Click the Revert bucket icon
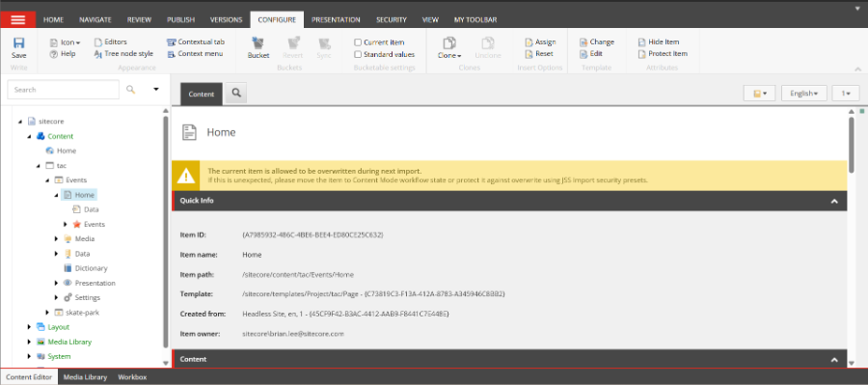 [293, 43]
